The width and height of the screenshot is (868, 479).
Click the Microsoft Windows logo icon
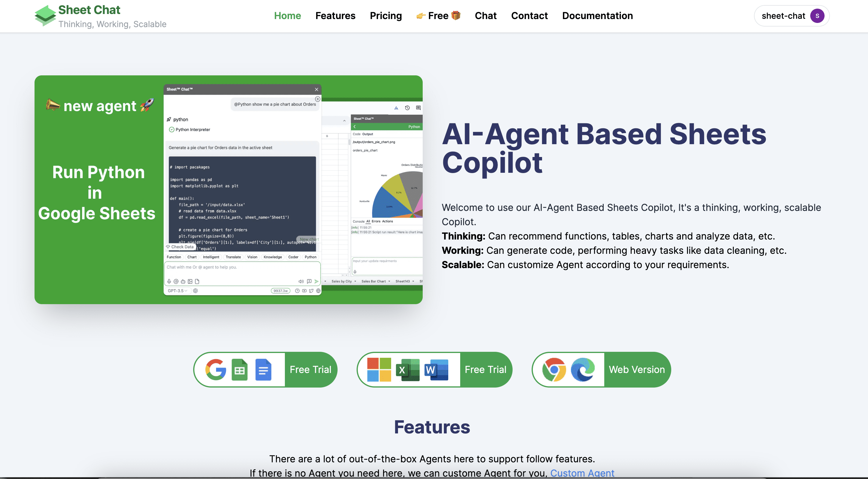pyautogui.click(x=379, y=369)
